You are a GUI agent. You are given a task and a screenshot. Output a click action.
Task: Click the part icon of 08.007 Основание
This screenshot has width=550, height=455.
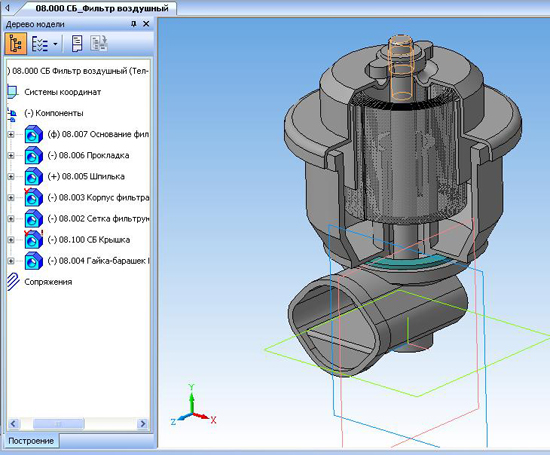tap(33, 134)
